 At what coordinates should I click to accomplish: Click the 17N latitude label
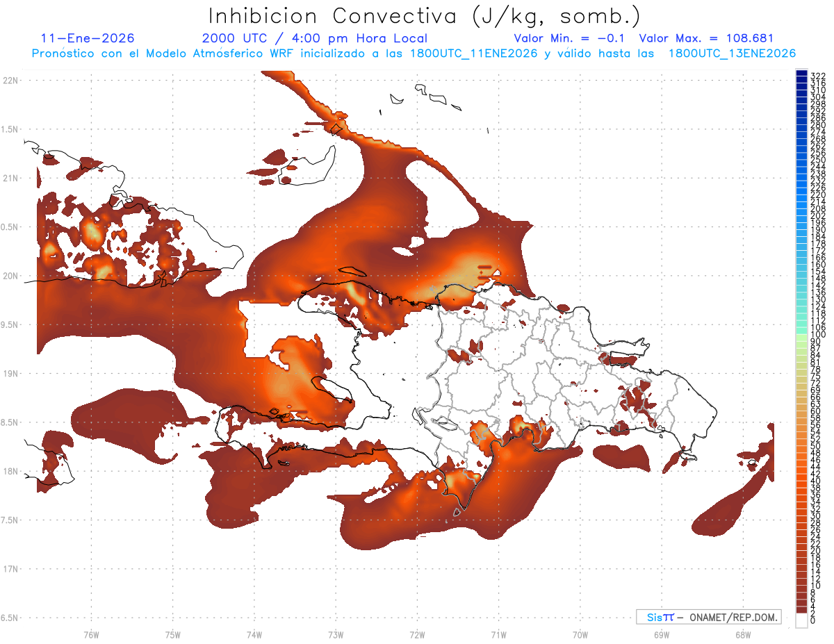(11, 569)
